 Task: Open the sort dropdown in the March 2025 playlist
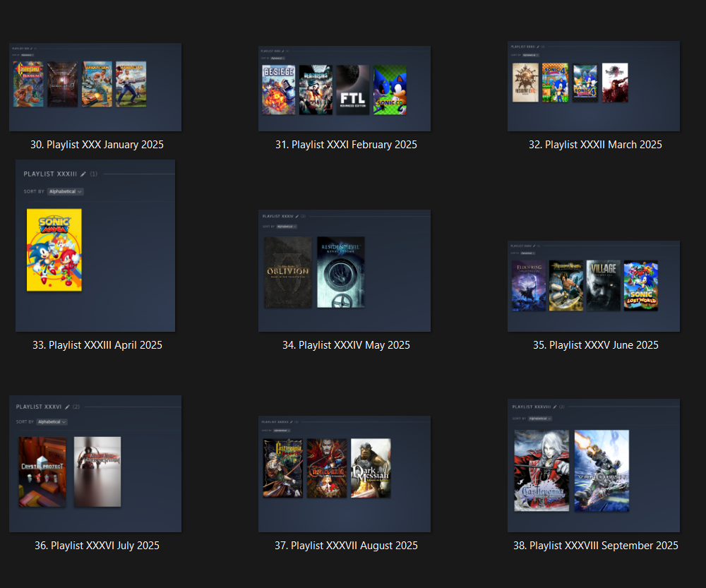tap(530, 55)
